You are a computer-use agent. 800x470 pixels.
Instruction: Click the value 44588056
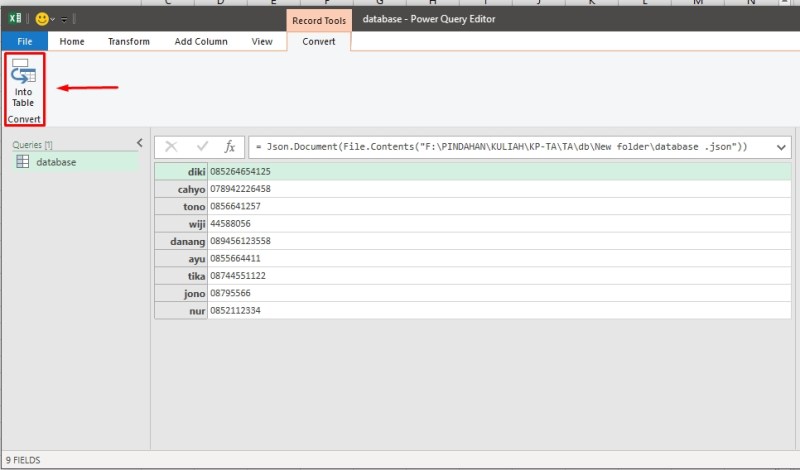[x=230, y=224]
